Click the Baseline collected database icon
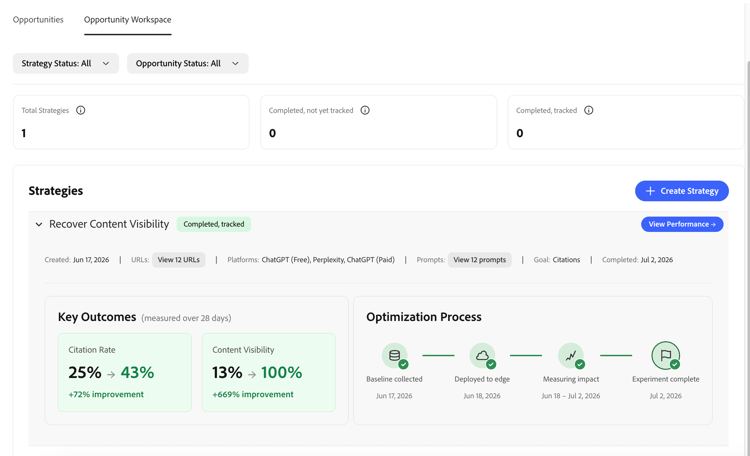This screenshot has height=456, width=750. tap(395, 356)
